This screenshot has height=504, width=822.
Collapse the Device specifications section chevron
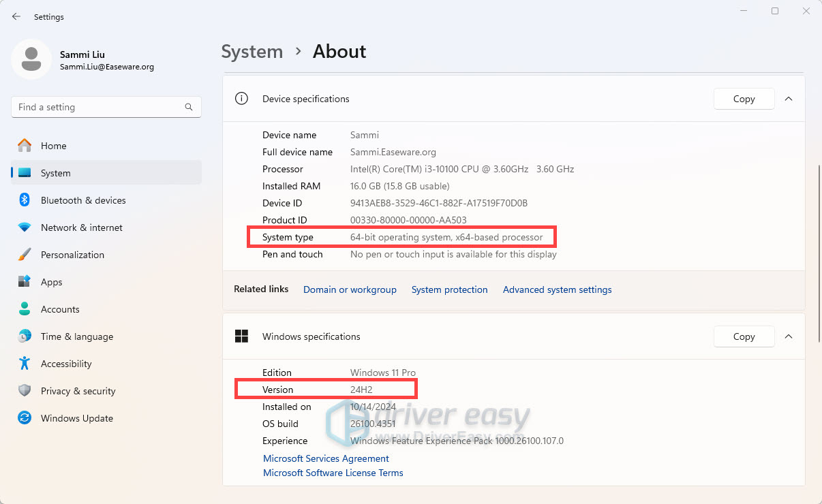click(789, 99)
